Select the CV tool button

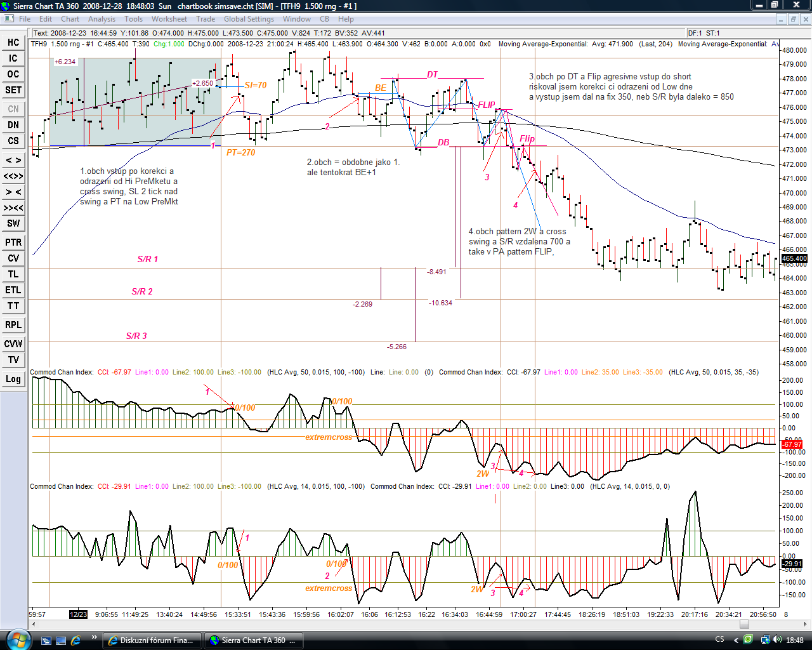(13, 258)
